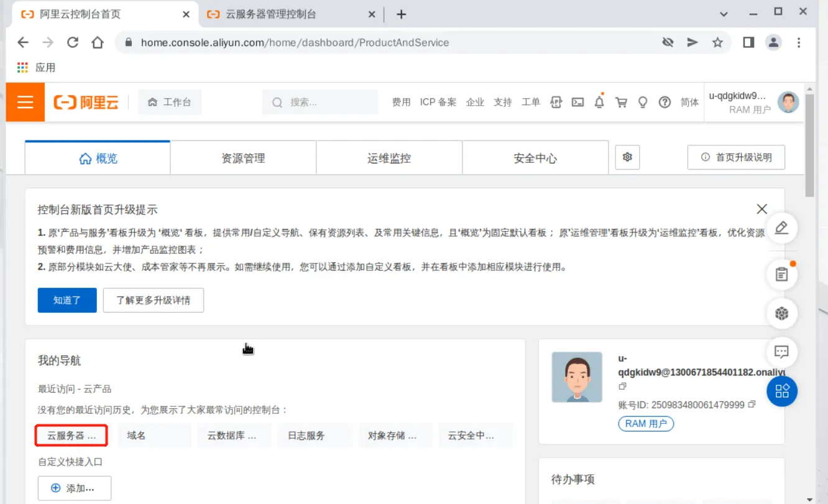Open Chrome side panel icon
Screen dimensions: 828x504
[x=748, y=42]
